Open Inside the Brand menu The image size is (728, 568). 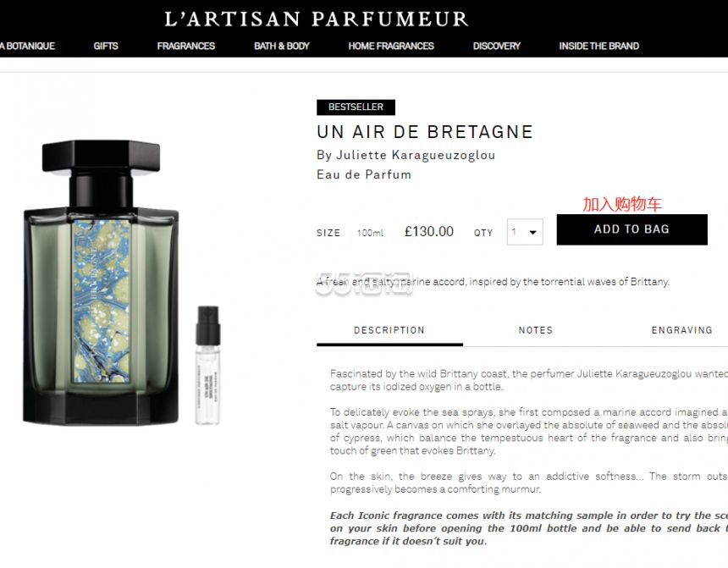pyautogui.click(x=599, y=46)
